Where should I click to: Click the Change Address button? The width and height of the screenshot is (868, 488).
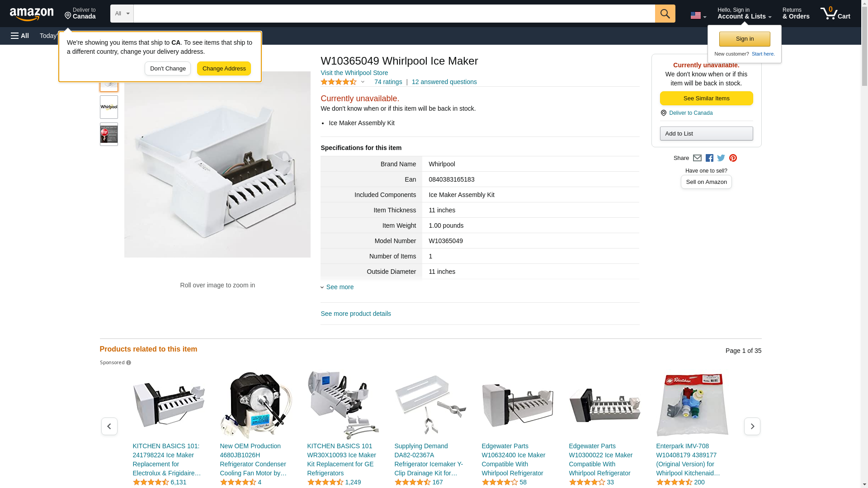pyautogui.click(x=224, y=69)
